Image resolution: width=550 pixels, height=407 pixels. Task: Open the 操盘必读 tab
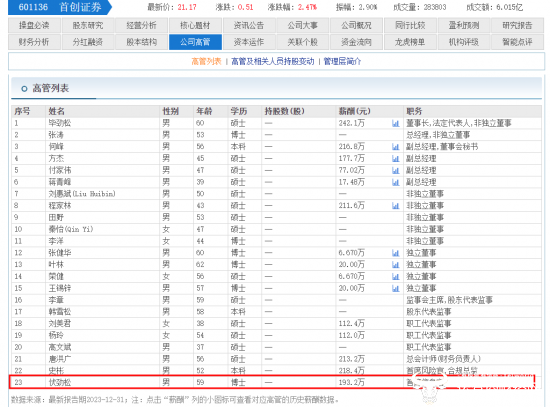(x=34, y=25)
